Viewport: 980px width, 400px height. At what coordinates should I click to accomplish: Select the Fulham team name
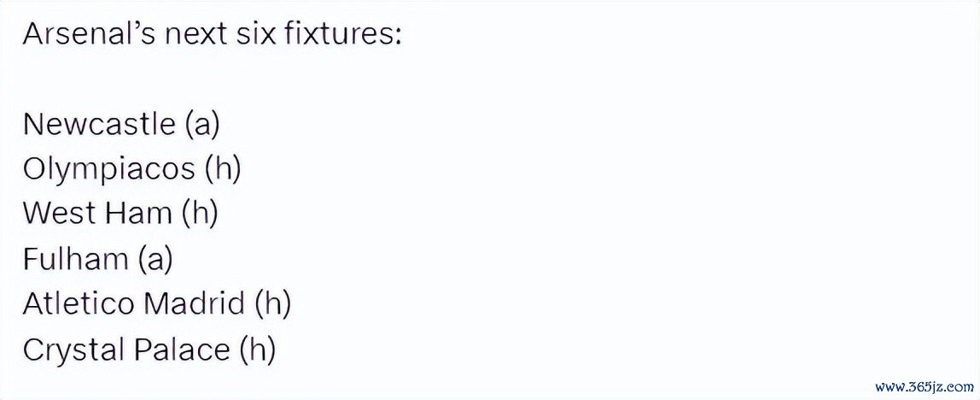[x=74, y=259]
